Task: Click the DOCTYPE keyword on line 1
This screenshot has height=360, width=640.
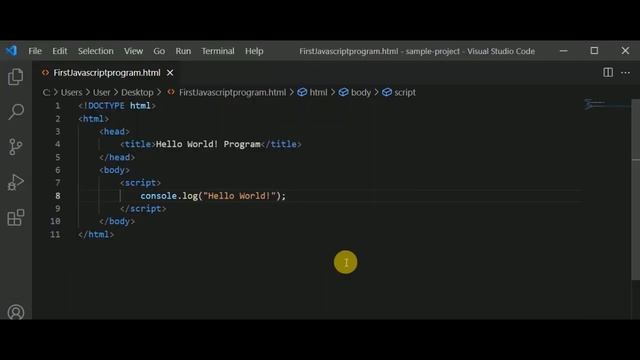Action: click(106, 106)
